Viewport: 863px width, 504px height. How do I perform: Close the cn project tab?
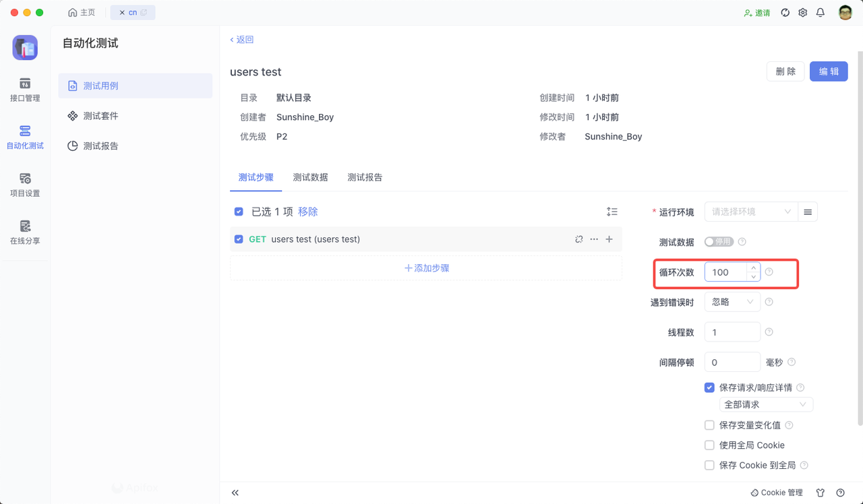click(122, 13)
